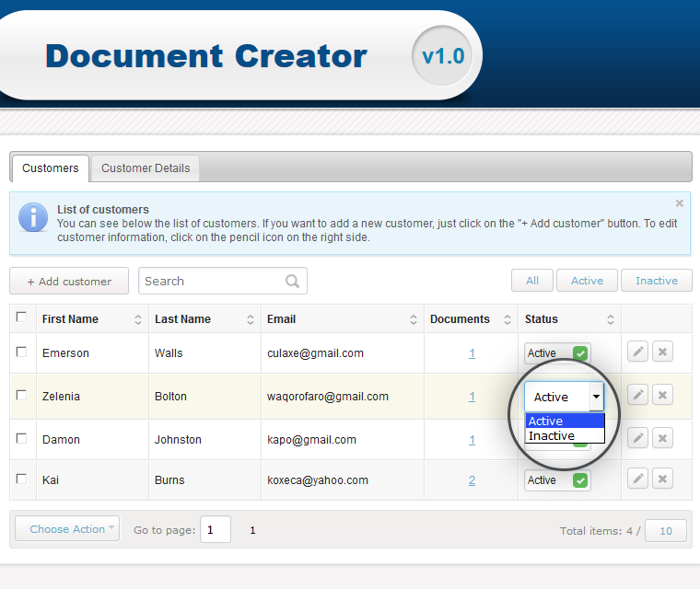The width and height of the screenshot is (700, 589).
Task: Open Emerson's Active status dropdown
Action: click(x=557, y=353)
